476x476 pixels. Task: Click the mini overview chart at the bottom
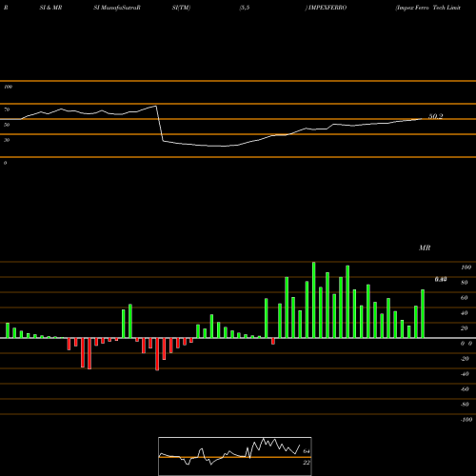pos(235,456)
